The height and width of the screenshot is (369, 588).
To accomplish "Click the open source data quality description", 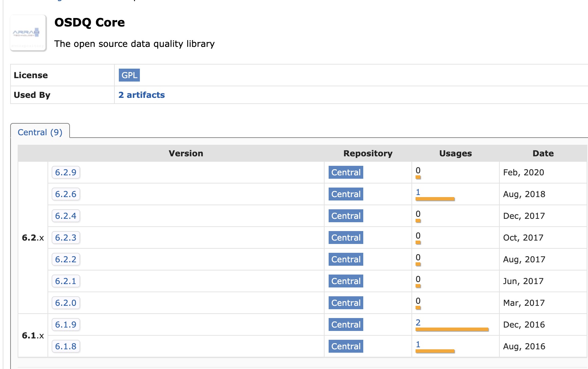I will [x=134, y=44].
